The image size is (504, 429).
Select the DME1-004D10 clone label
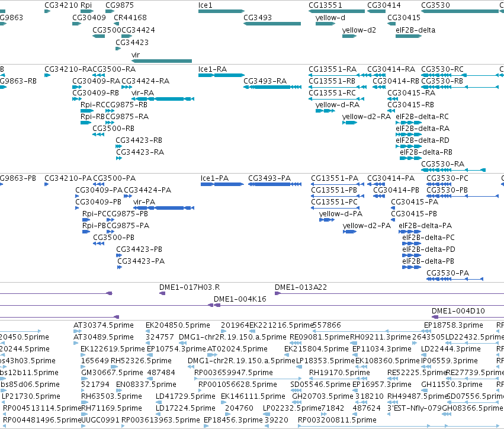coord(458,311)
